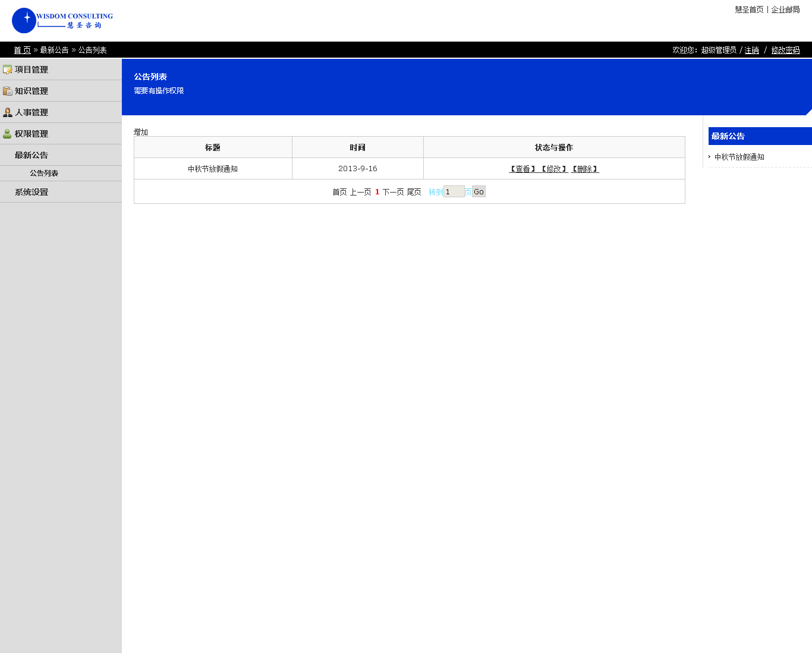Expand the 项目管理 sidebar menu
Image resolution: width=812 pixels, height=665 pixels.
[32, 70]
